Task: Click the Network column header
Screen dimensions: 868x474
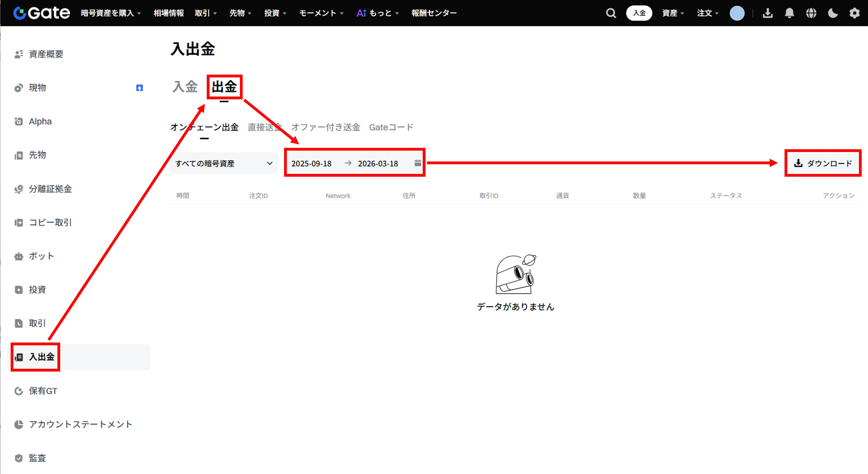Action: coord(338,195)
